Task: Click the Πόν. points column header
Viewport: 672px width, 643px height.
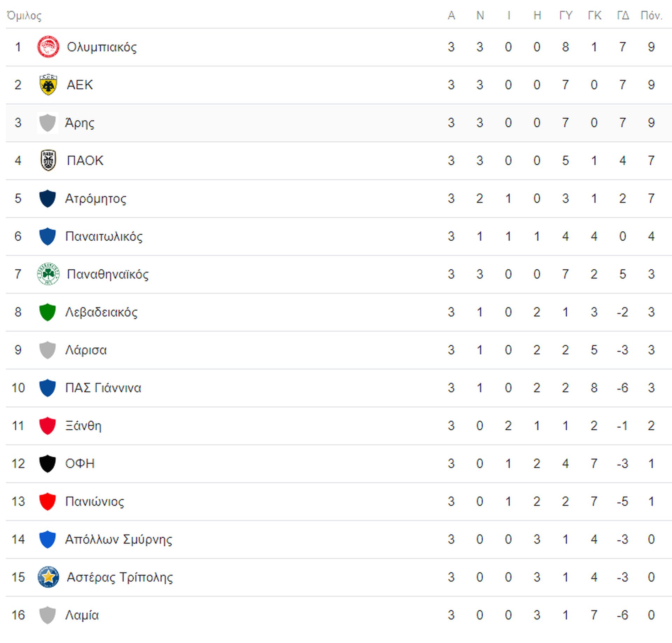Action: tap(651, 15)
